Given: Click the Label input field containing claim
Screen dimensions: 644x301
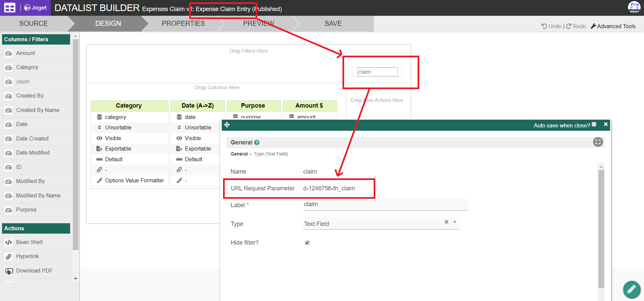Looking at the screenshot, I should 386,204.
